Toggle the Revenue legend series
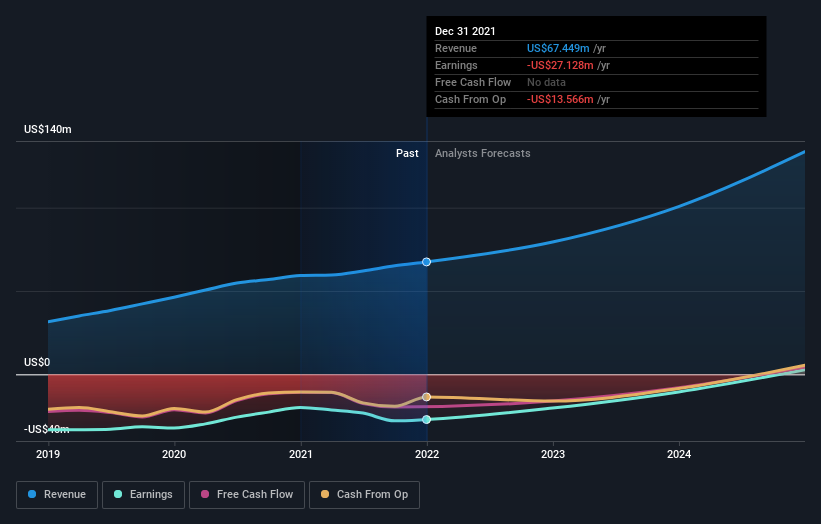This screenshot has height=524, width=821. (57, 495)
